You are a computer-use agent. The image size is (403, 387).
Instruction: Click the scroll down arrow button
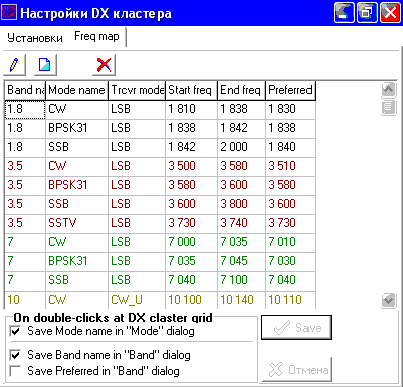pyautogui.click(x=389, y=300)
